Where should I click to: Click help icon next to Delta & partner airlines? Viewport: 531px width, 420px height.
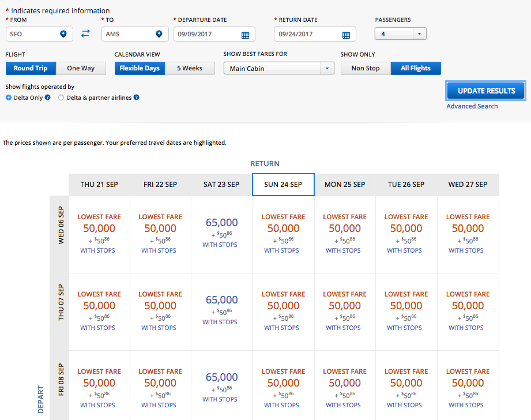click(x=137, y=97)
